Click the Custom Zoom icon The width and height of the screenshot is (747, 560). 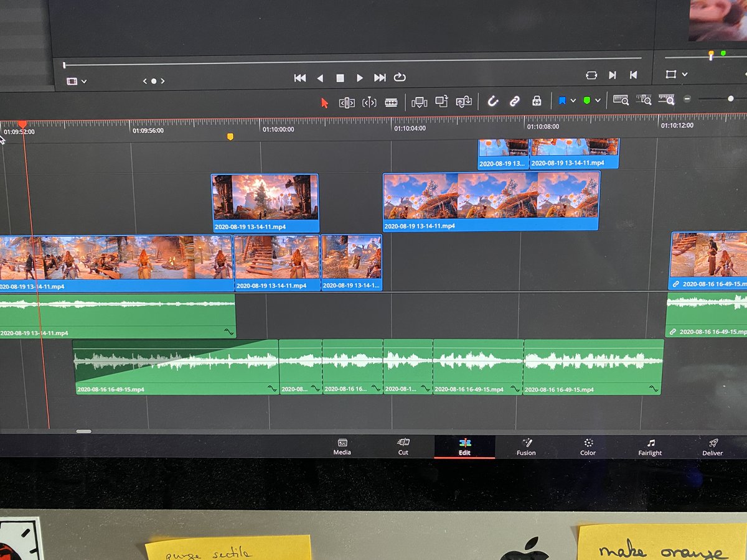(x=667, y=100)
